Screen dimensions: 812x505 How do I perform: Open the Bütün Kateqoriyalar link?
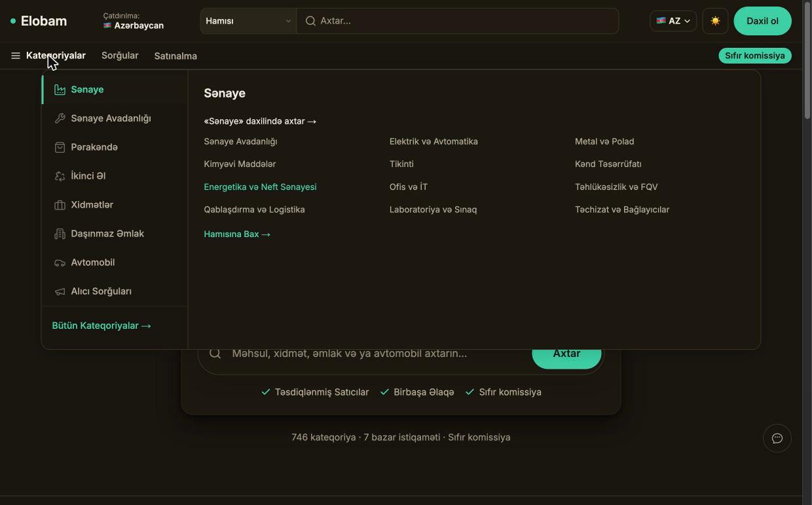click(101, 326)
